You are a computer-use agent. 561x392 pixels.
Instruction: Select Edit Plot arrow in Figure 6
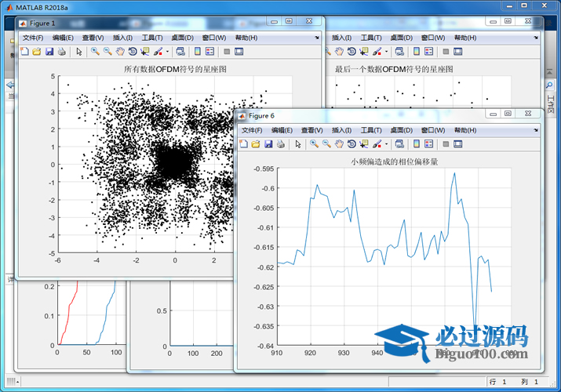(298, 144)
